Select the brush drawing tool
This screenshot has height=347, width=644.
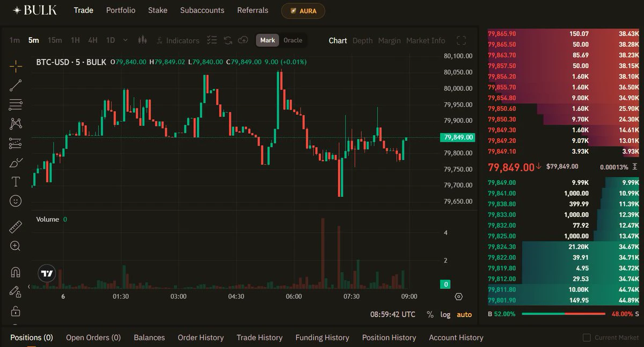click(x=16, y=162)
